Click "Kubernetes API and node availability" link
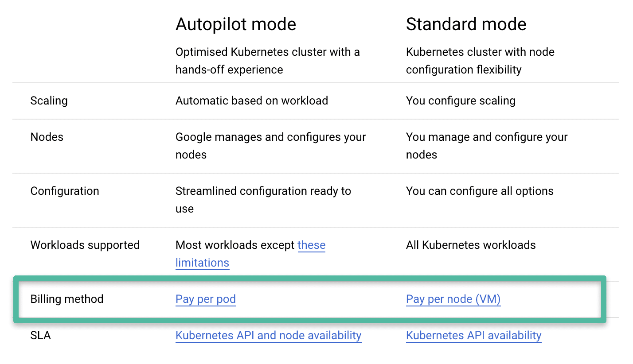The width and height of the screenshot is (633, 364). coord(268,335)
